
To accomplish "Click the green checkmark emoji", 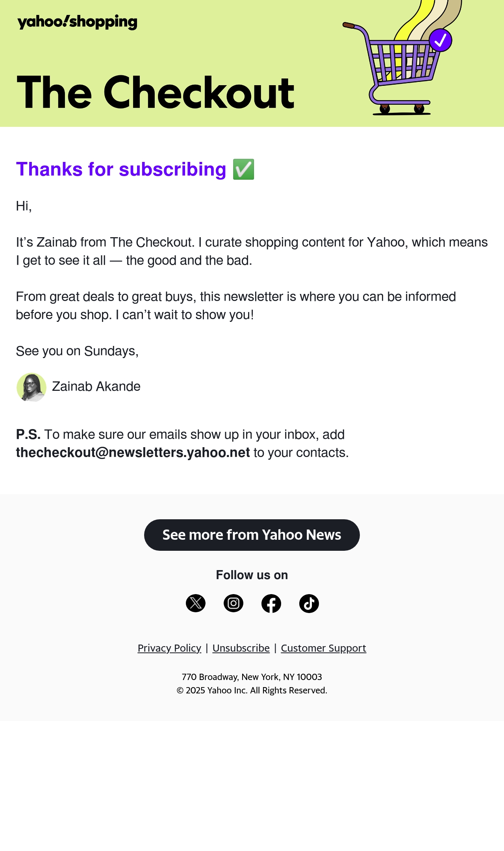I will (x=243, y=169).
